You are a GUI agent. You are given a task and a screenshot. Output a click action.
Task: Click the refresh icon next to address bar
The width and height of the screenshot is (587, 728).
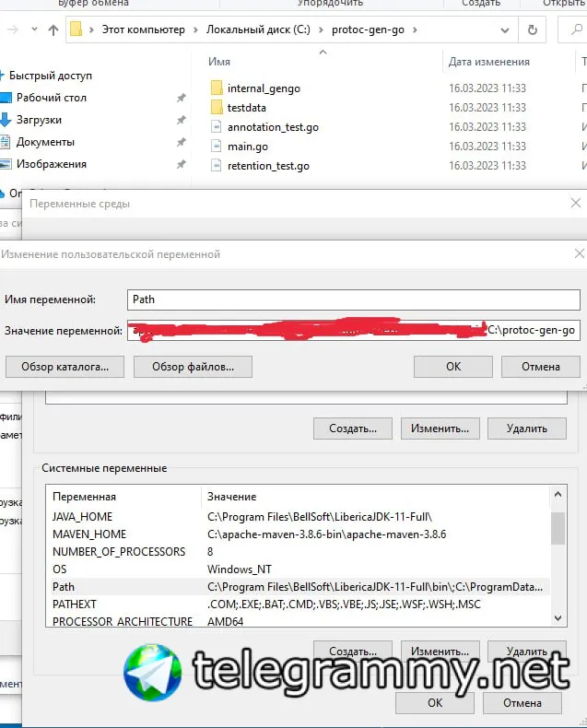pyautogui.click(x=533, y=30)
